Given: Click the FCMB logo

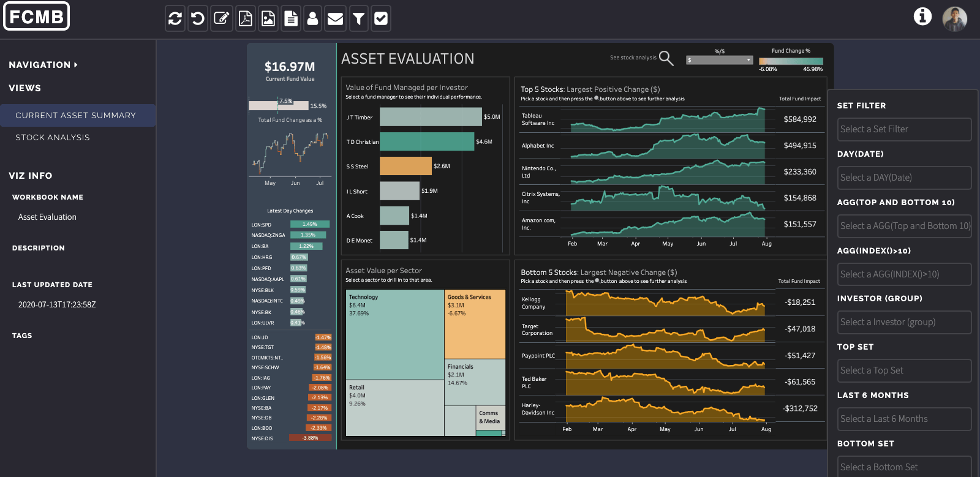Looking at the screenshot, I should [x=37, y=16].
